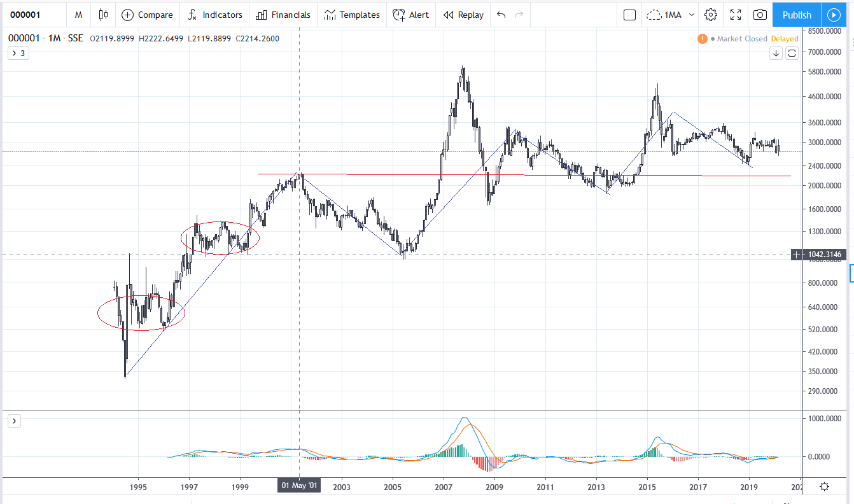Open chart settings gear in top toolbar
This screenshot has width=854, height=504.
[x=711, y=15]
